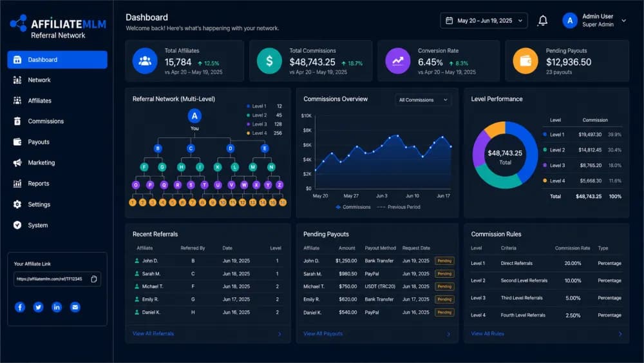This screenshot has width=644, height=363.
Task: Select teal network node N
Action: click(x=271, y=167)
